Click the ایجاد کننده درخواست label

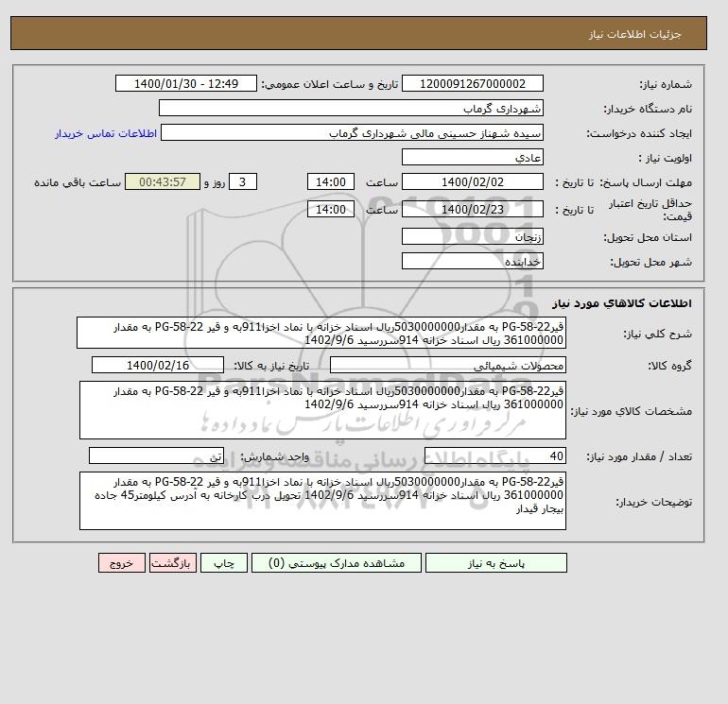pos(639,133)
